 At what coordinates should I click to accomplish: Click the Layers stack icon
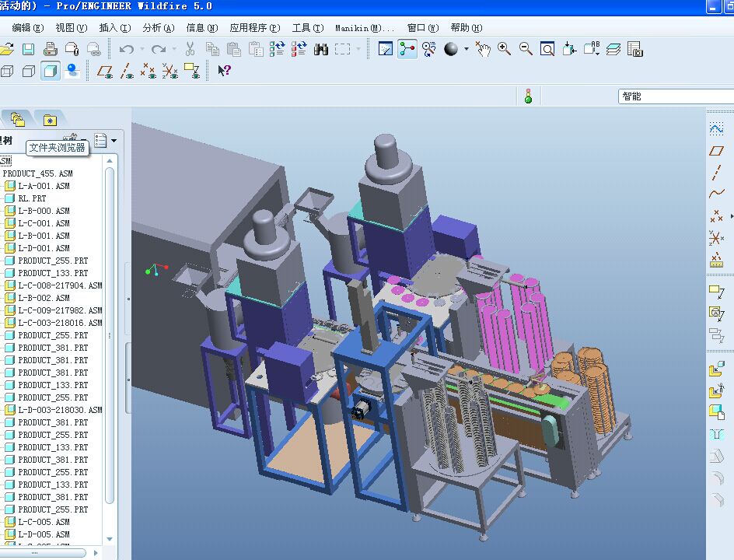613,49
